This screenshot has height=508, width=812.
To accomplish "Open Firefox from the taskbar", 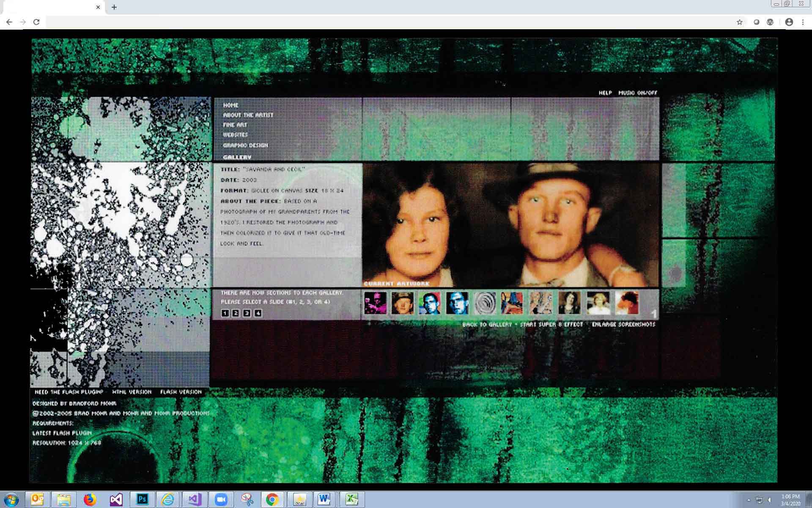I will click(90, 500).
